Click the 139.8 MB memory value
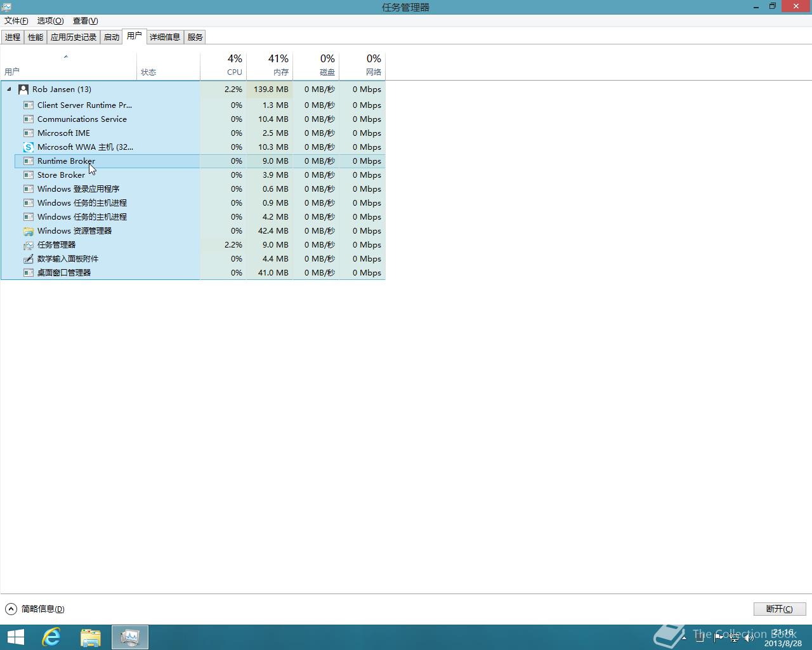The image size is (812, 650). [271, 90]
